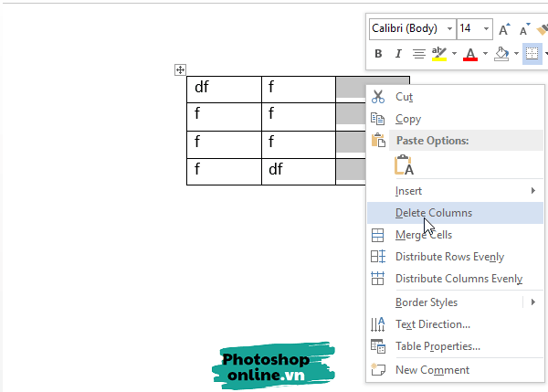Open the font size 14 dropdown
548x392 pixels.
[x=487, y=29]
